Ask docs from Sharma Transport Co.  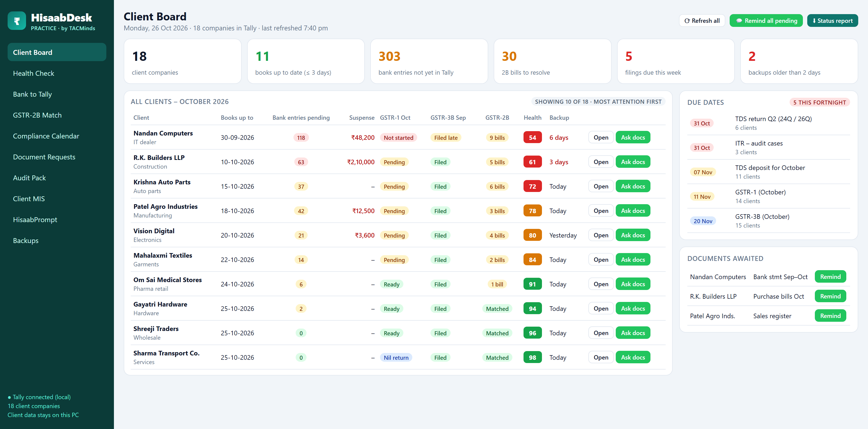click(633, 358)
